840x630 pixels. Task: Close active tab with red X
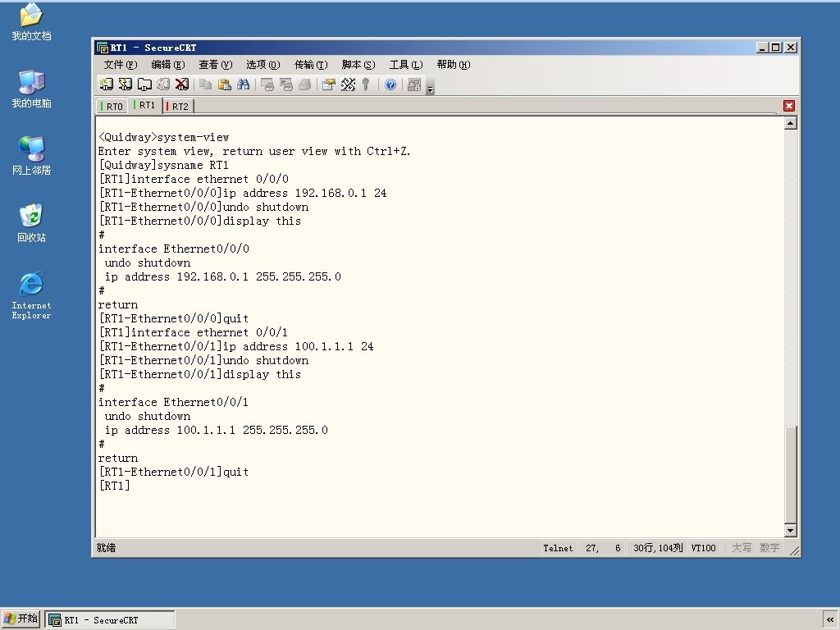pos(788,106)
